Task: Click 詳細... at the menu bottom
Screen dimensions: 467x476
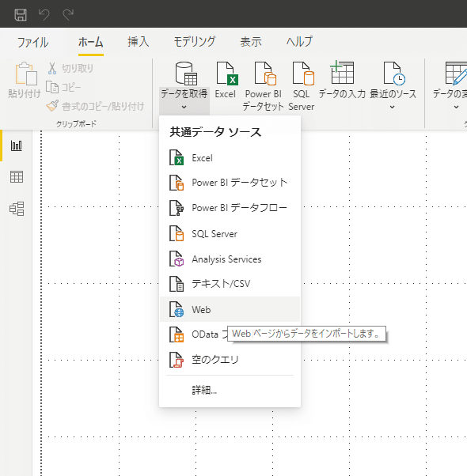Action: coord(204,390)
